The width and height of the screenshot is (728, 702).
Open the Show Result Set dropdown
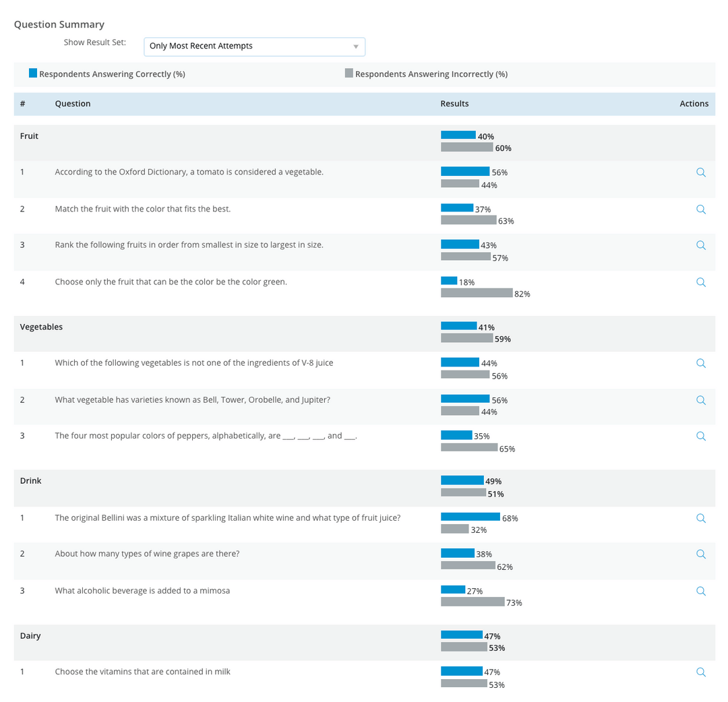click(254, 46)
